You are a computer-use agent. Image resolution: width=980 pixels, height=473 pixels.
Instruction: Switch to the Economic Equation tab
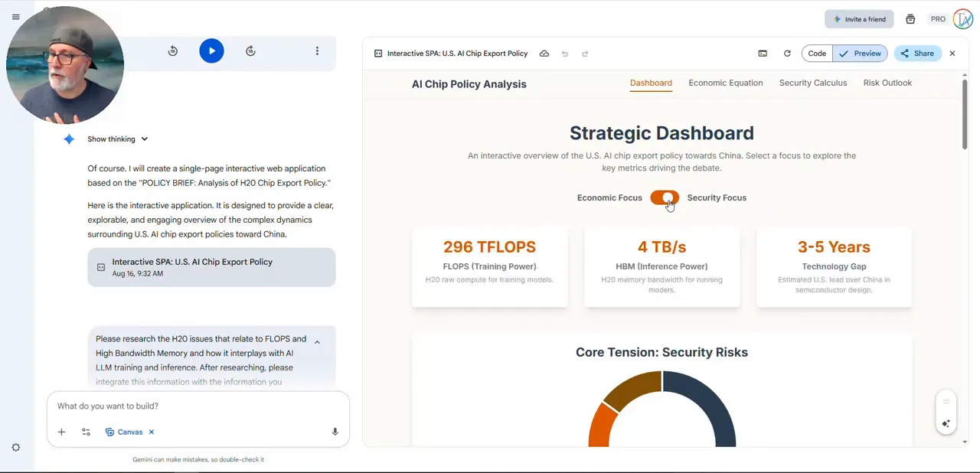pos(725,83)
